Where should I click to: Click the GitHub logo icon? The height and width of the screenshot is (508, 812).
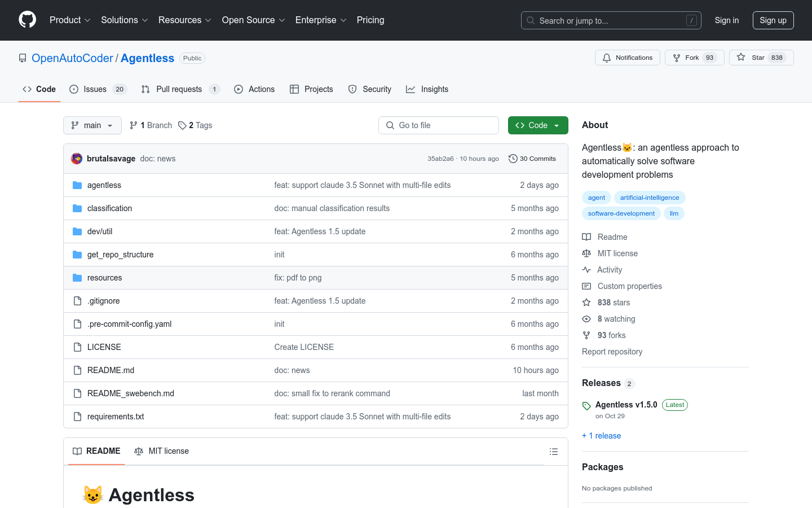[x=28, y=20]
